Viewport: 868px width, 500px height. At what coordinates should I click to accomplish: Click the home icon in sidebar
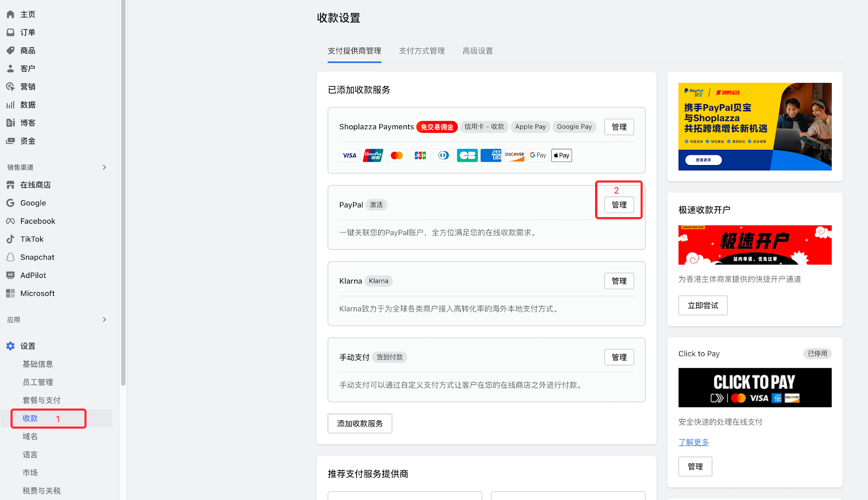click(x=10, y=14)
